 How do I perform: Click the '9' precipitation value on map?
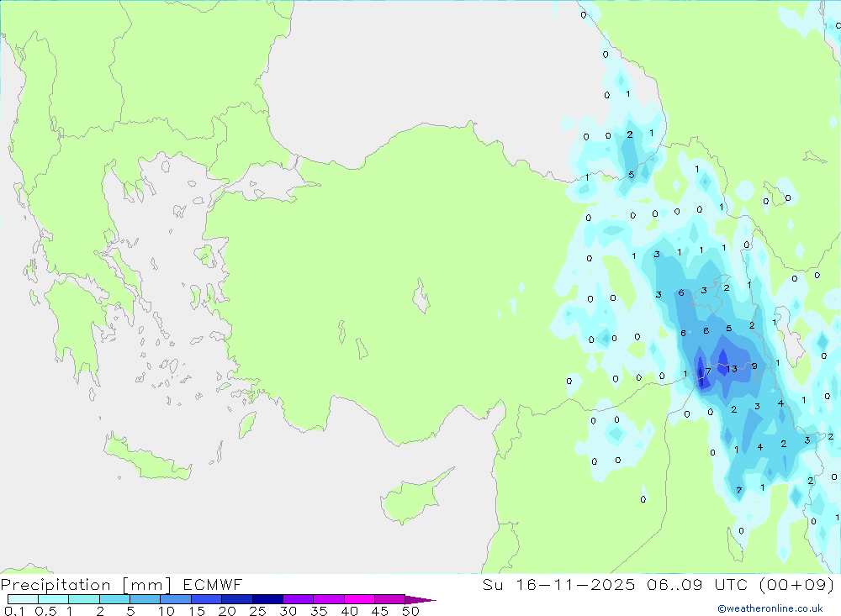pos(754,366)
